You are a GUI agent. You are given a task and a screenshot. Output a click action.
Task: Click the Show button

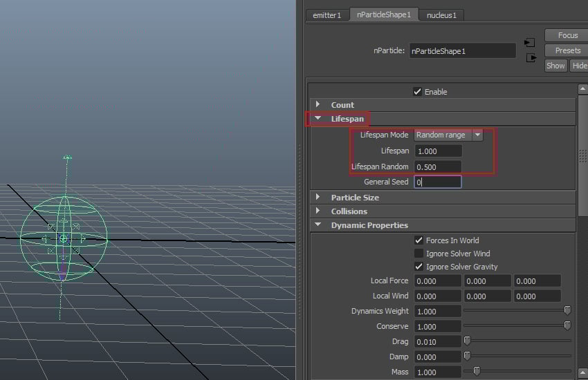(555, 66)
